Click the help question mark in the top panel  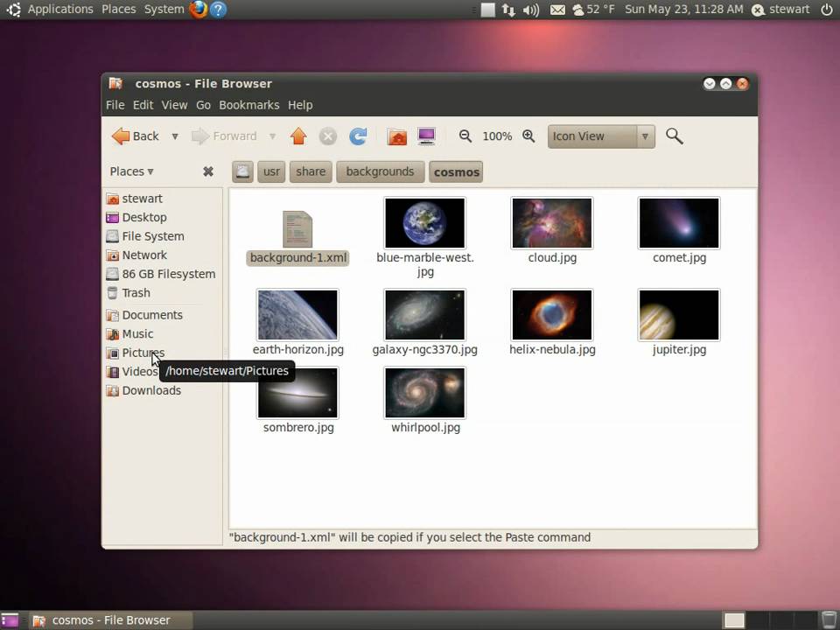coord(220,10)
